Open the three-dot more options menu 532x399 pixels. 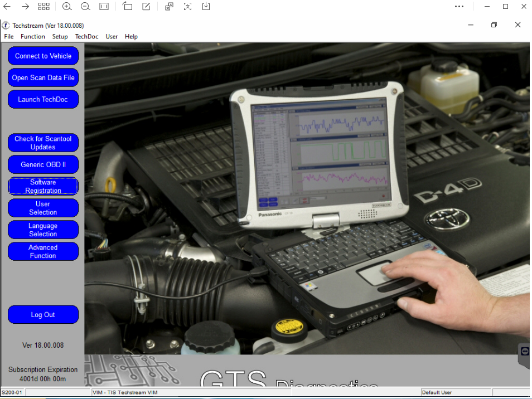[x=459, y=7]
